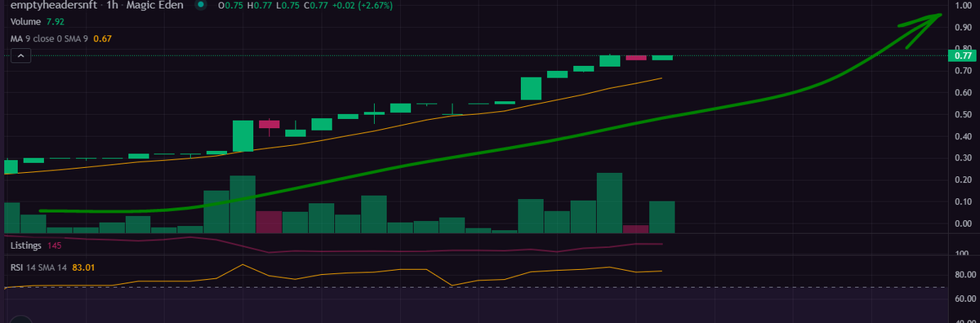
Task: Click the 80.00 RSI axis label
Action: tap(965, 275)
